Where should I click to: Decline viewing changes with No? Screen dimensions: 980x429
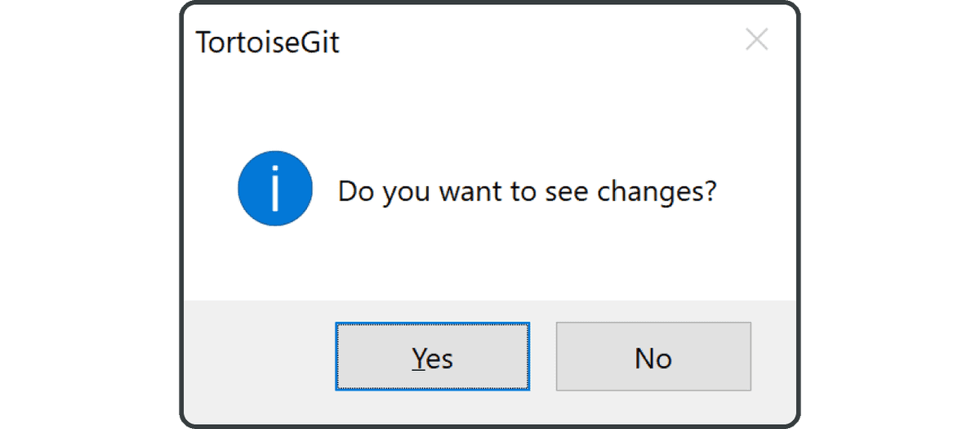[653, 357]
